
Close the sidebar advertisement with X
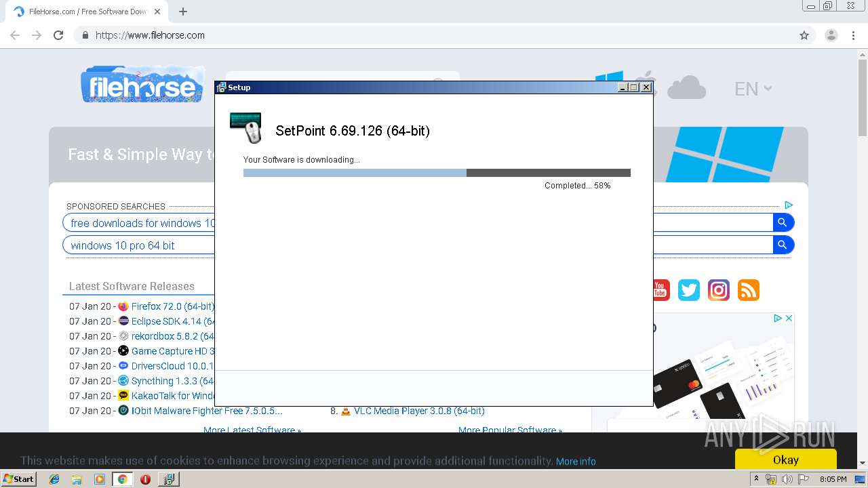(x=789, y=318)
